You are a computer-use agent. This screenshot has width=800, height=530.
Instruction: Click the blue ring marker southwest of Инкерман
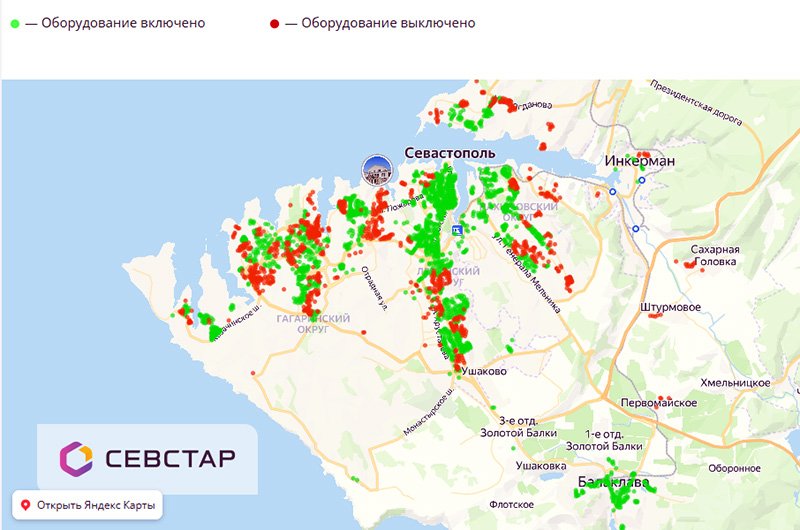(x=613, y=192)
